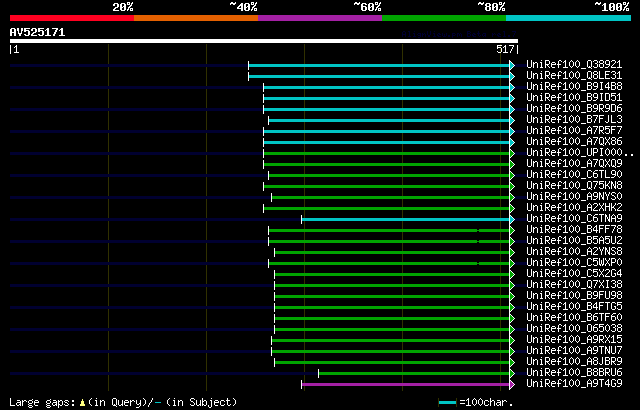Click the UniRef100_Q75KN8 label
The height and width of the screenshot is (410, 640).
[x=574, y=186]
